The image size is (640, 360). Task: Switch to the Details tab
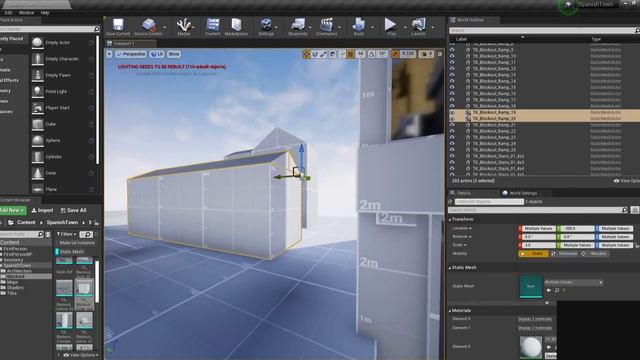[x=463, y=193]
